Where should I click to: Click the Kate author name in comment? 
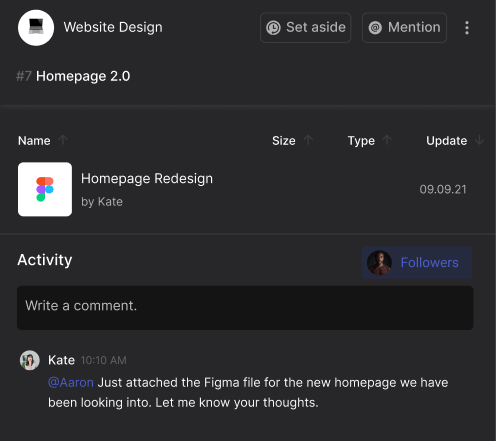click(x=61, y=360)
